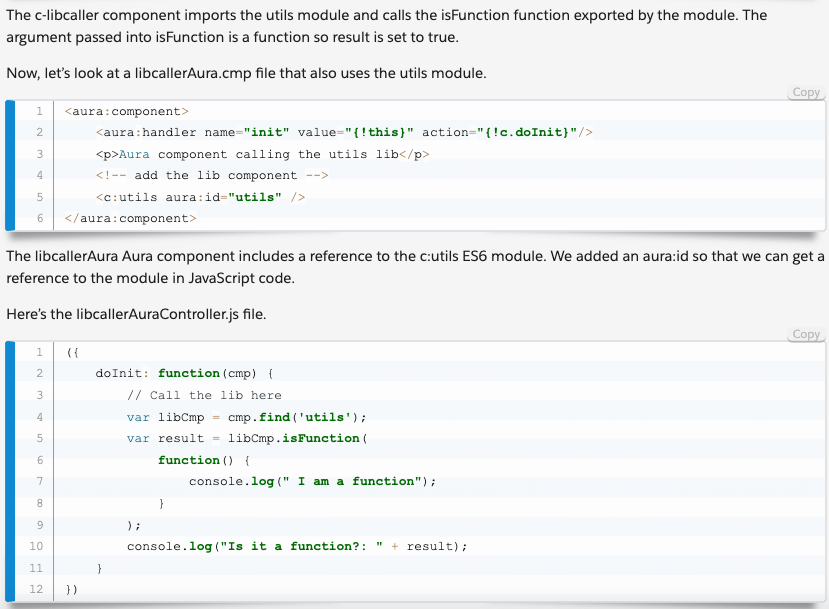Image resolution: width=829 pixels, height=609 pixels.
Task: Click the comment "add the lib component"
Action: coord(212,176)
